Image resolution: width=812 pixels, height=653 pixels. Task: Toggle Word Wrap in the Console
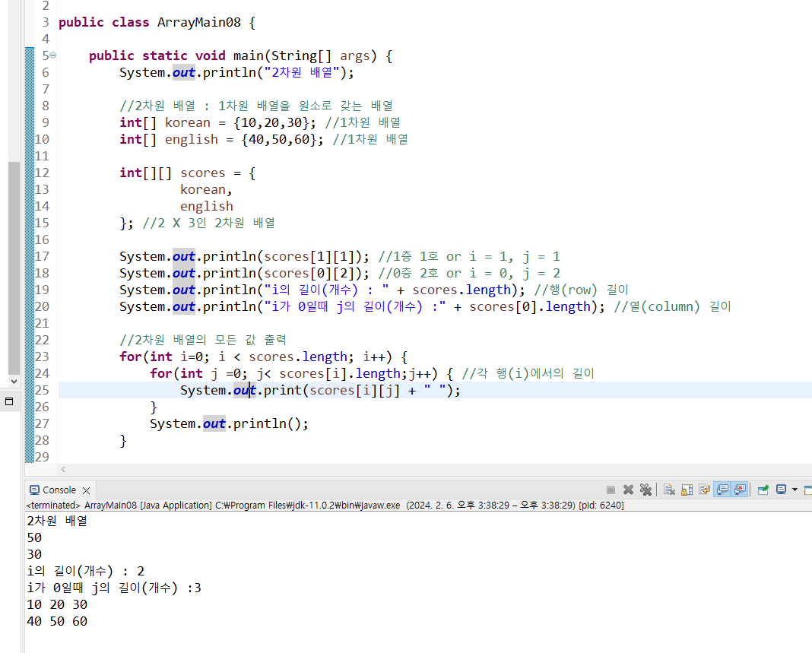704,490
